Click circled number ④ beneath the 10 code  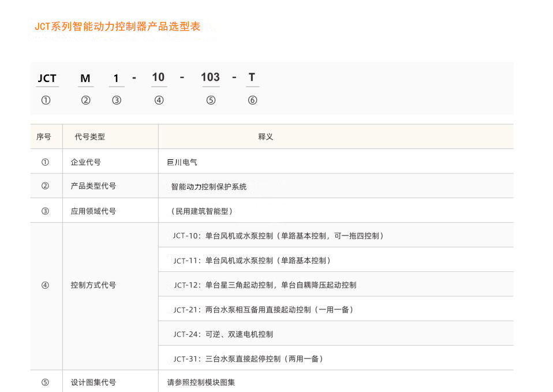159,100
